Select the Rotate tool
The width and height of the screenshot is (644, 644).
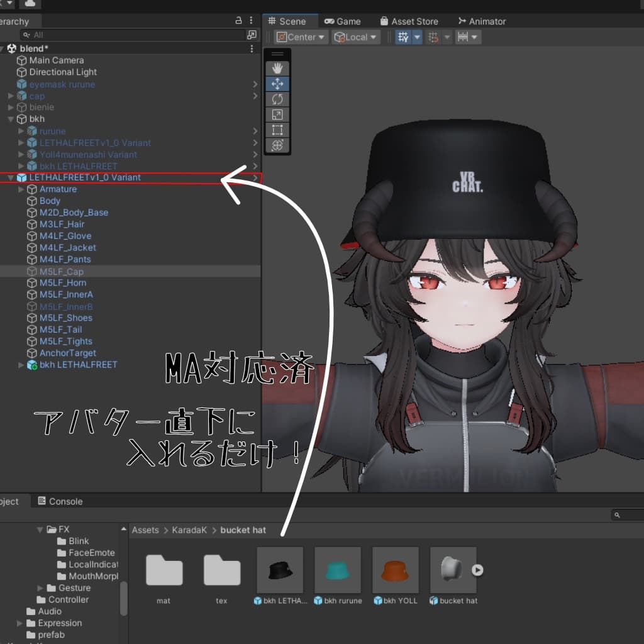(277, 99)
